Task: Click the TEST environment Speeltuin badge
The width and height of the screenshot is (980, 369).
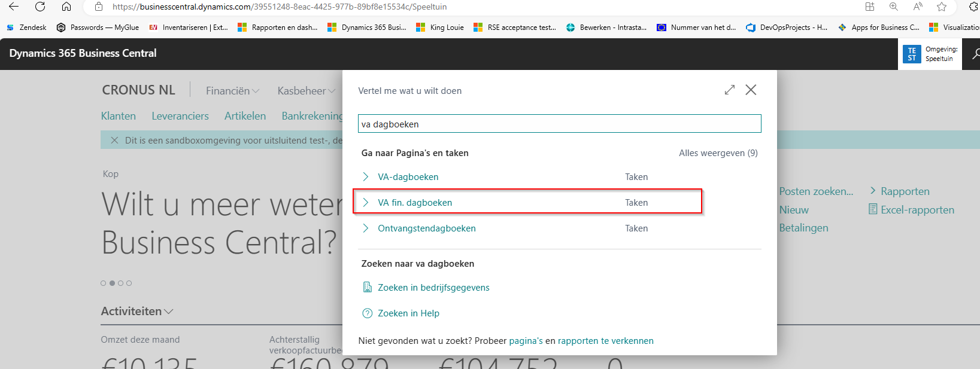Action: coord(930,54)
